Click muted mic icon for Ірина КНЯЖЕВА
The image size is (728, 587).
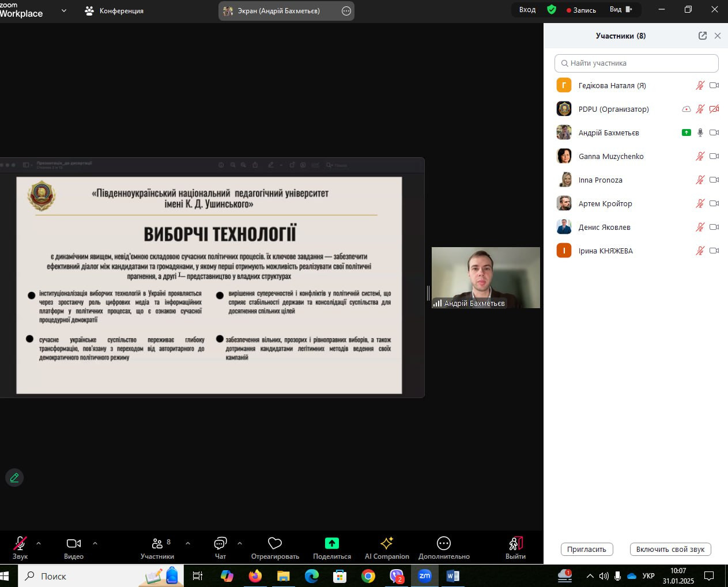point(700,251)
